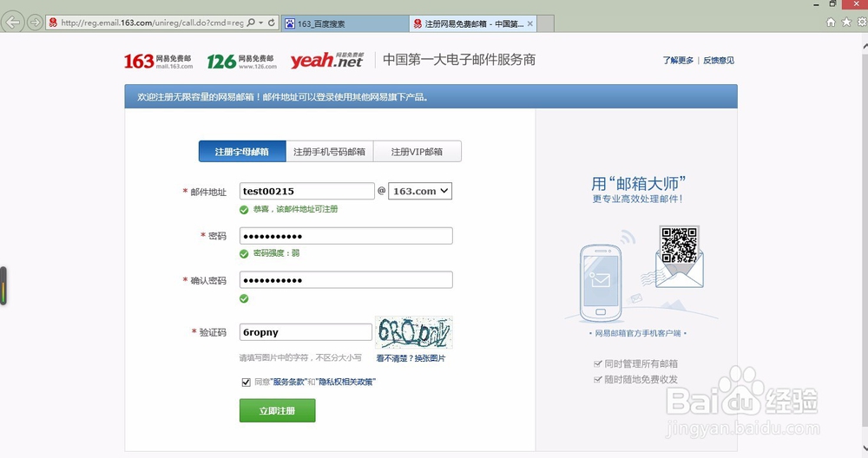Click the 126 网易免费邮 logo
The width and height of the screenshot is (868, 458).
click(x=241, y=61)
